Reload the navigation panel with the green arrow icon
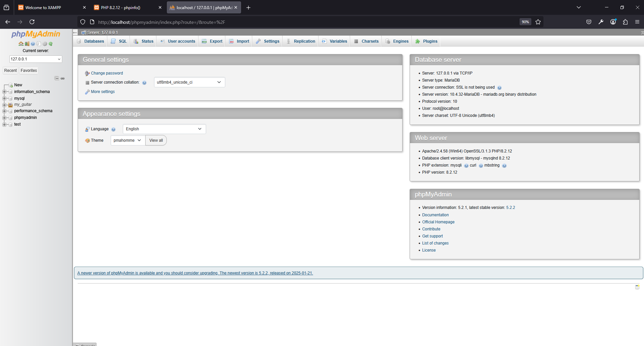The width and height of the screenshot is (644, 346). pos(50,43)
